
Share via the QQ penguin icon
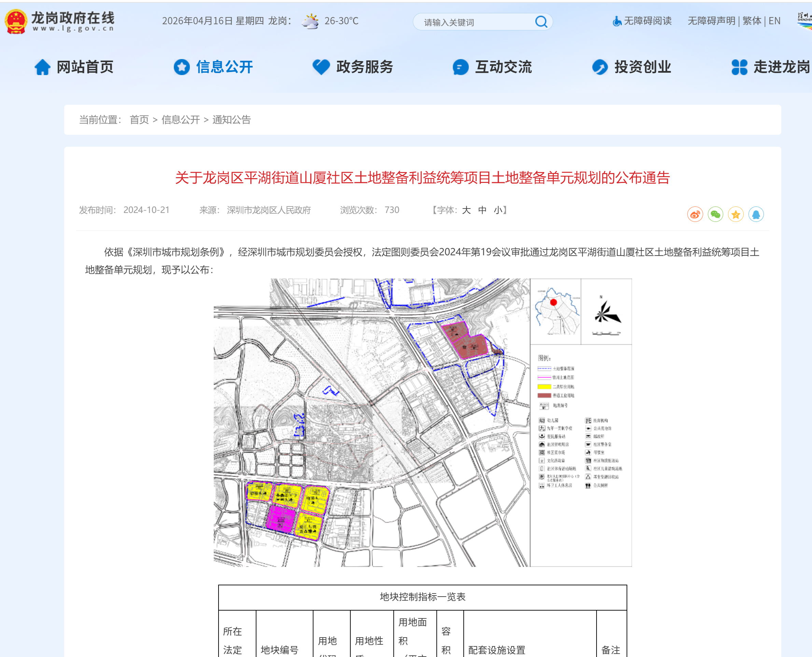[x=756, y=215]
